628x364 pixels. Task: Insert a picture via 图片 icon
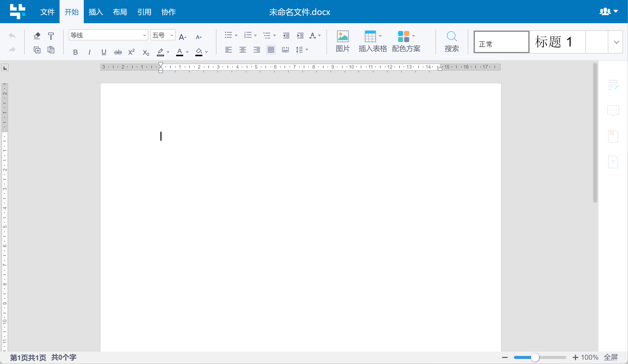[343, 41]
